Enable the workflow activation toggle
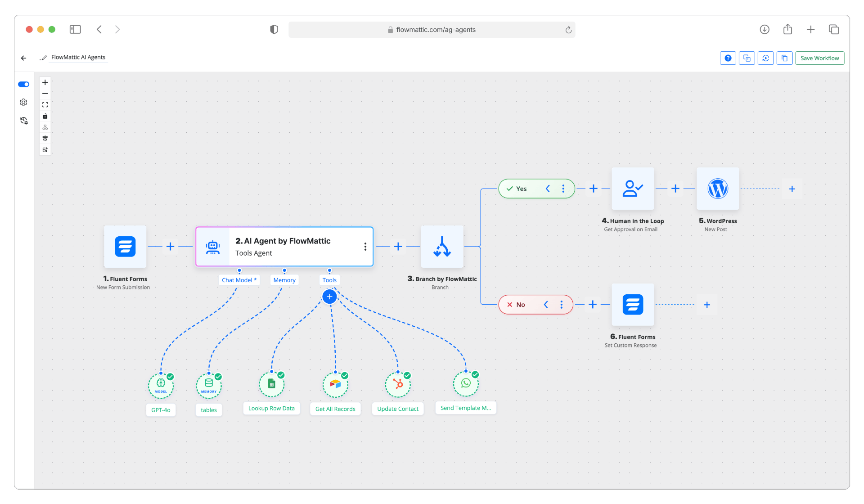This screenshot has width=864, height=504. click(23, 84)
